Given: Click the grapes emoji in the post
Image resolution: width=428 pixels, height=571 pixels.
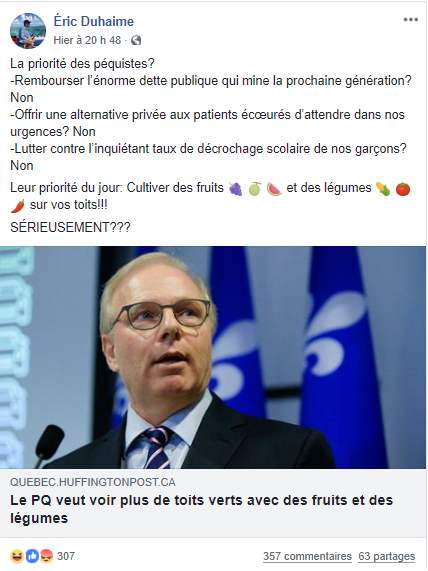Looking at the screenshot, I should coord(235,189).
